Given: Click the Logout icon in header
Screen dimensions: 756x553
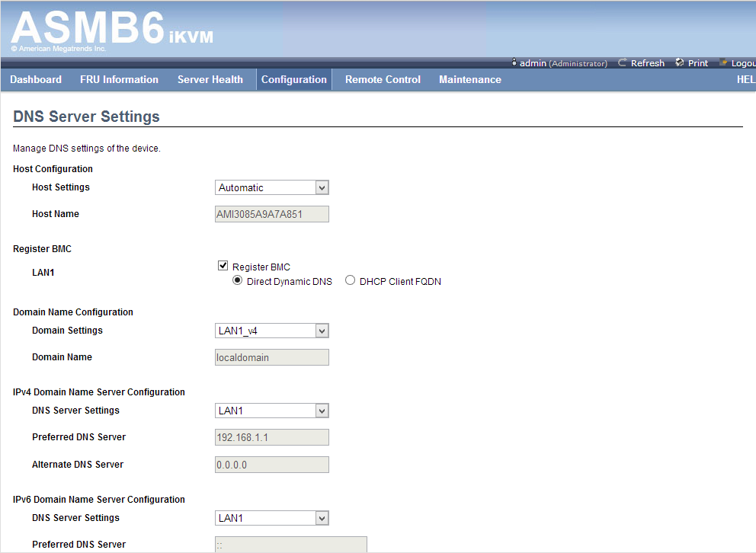Looking at the screenshot, I should pos(723,62).
